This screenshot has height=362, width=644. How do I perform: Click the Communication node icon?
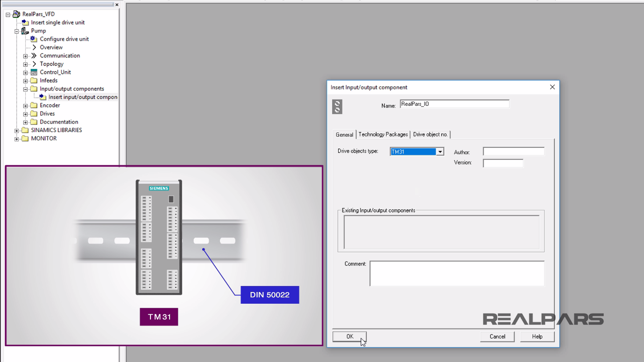pos(33,56)
